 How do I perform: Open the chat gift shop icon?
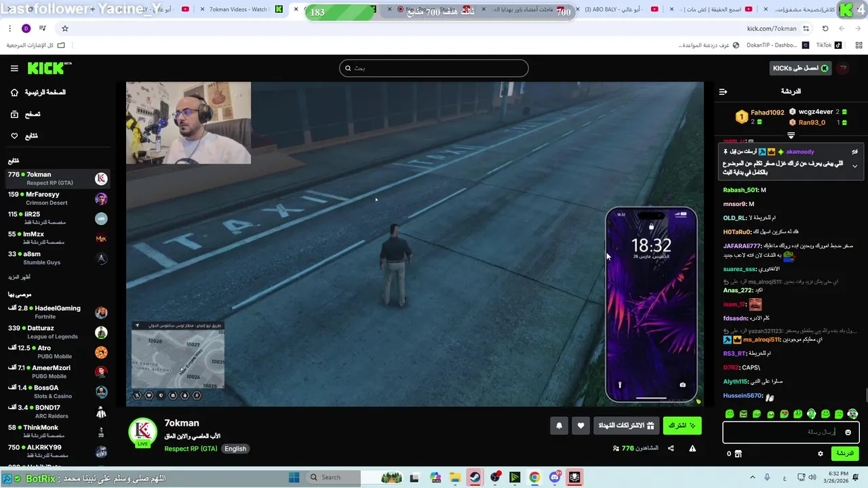(x=738, y=453)
